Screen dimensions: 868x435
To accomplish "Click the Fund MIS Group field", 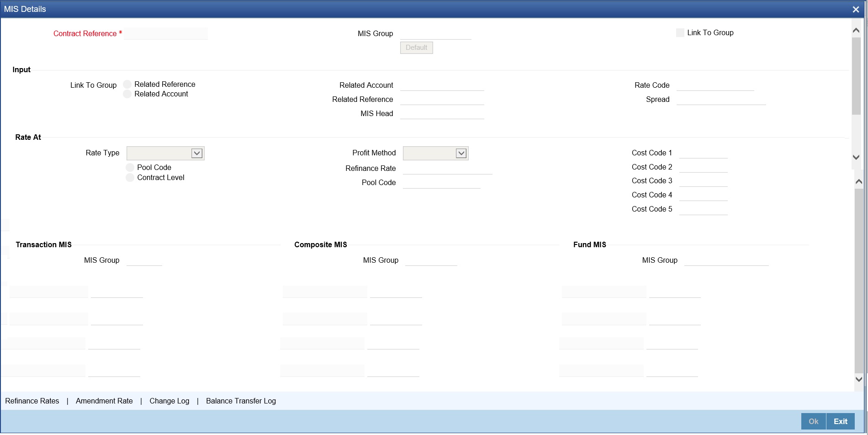I will [x=726, y=260].
